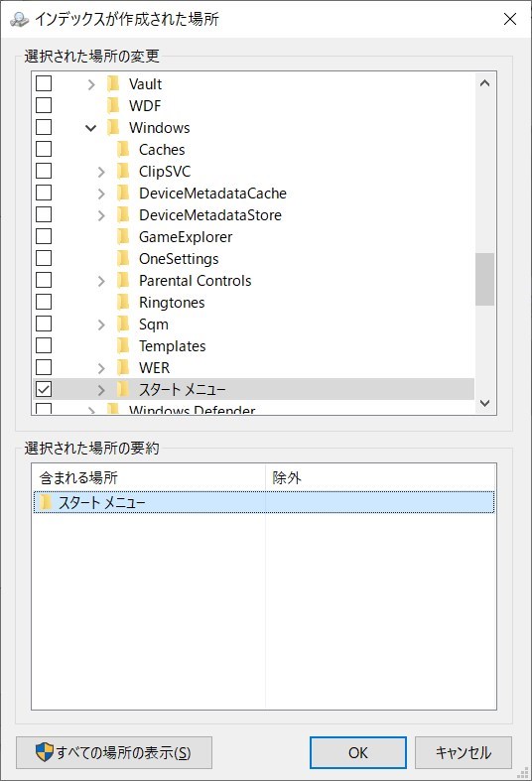This screenshot has width=532, height=781.
Task: Click the WDF folder icon
Action: (x=113, y=105)
